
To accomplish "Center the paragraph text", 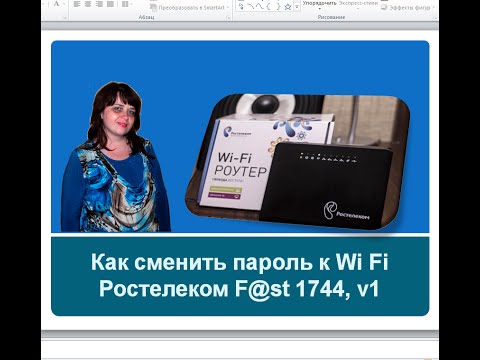I will pos(88,4).
